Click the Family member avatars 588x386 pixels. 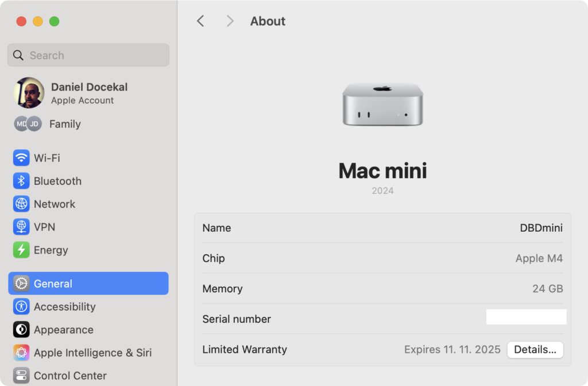[28, 124]
